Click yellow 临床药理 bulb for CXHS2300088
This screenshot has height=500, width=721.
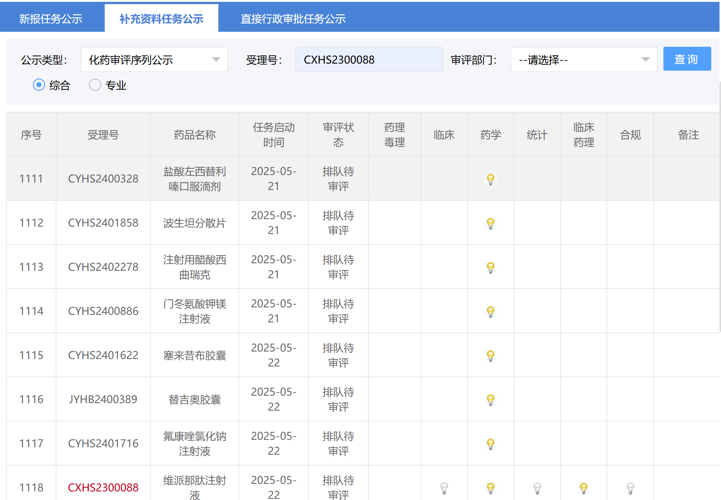(584, 488)
